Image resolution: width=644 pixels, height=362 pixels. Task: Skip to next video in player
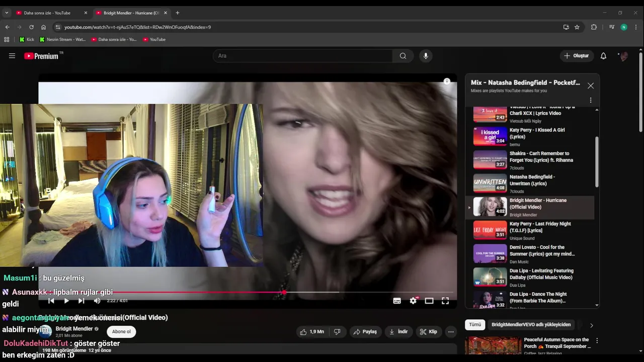pyautogui.click(x=82, y=301)
